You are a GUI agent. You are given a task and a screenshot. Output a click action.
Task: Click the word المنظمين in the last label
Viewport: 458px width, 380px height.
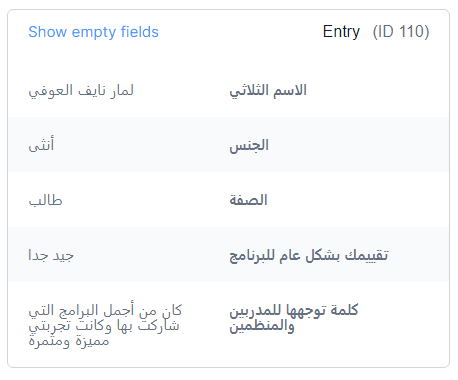coord(257,326)
